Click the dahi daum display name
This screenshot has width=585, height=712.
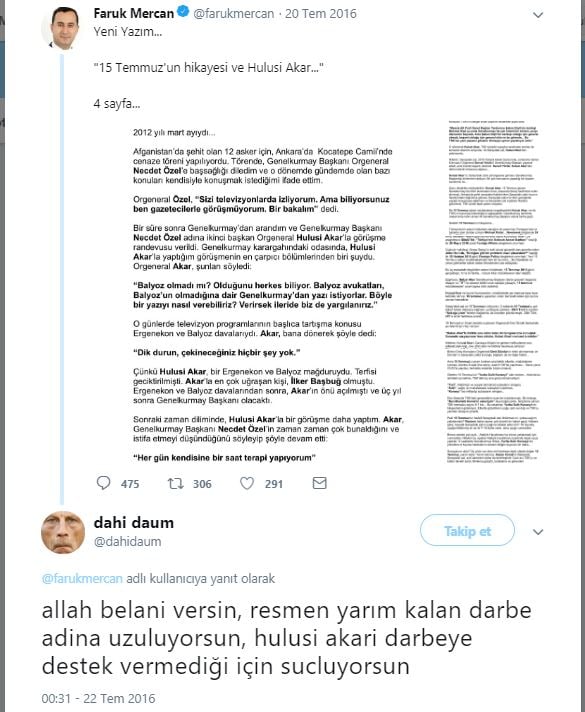[134, 523]
